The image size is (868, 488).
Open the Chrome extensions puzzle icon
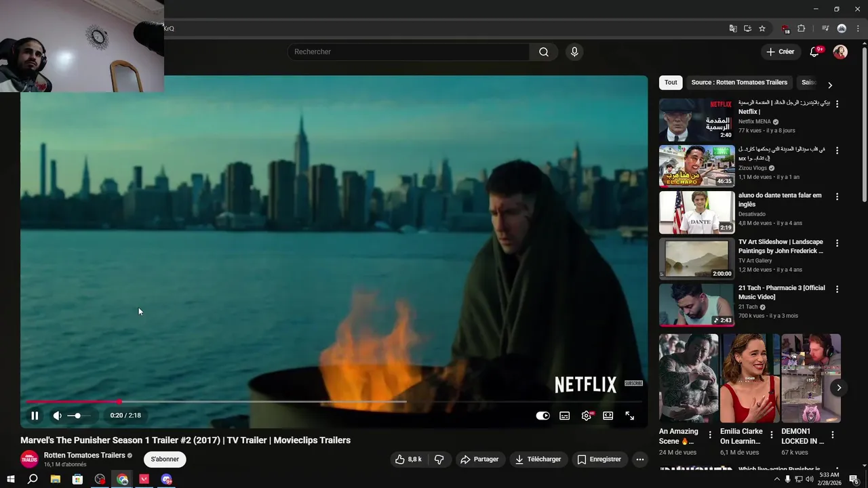point(802,28)
